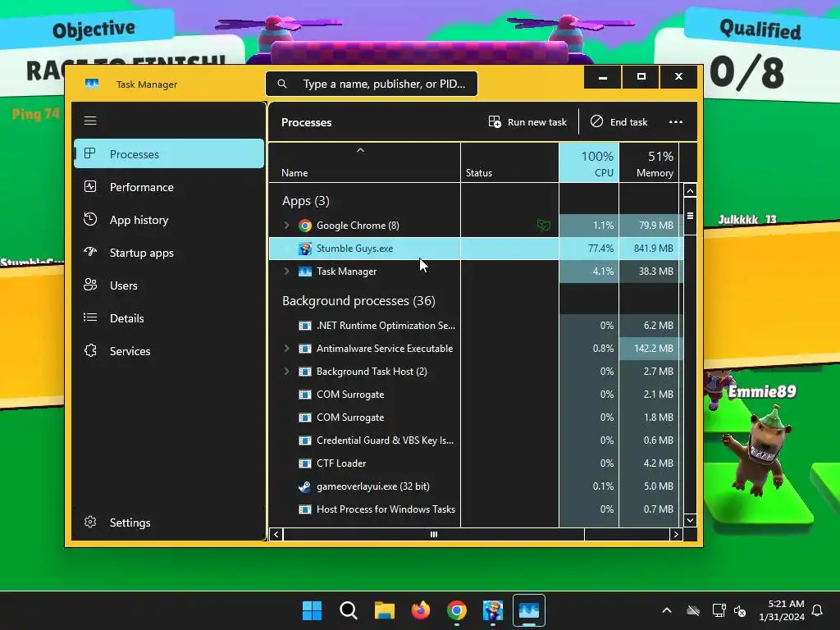The width and height of the screenshot is (840, 630).
Task: Select the .NET Runtime Optimization process
Action: [476, 325]
